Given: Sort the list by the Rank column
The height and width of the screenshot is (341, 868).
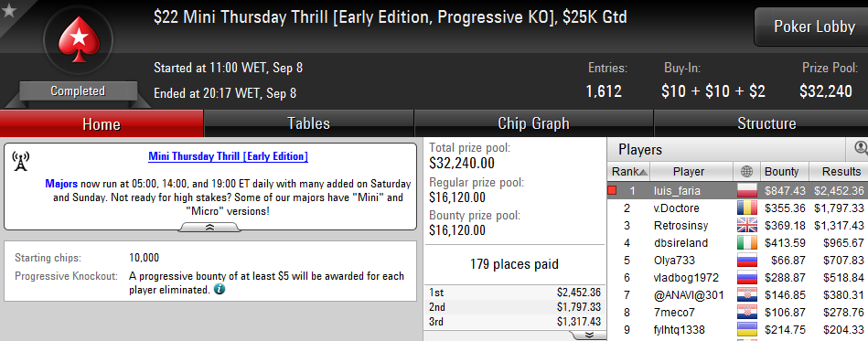Looking at the screenshot, I should coord(629,172).
